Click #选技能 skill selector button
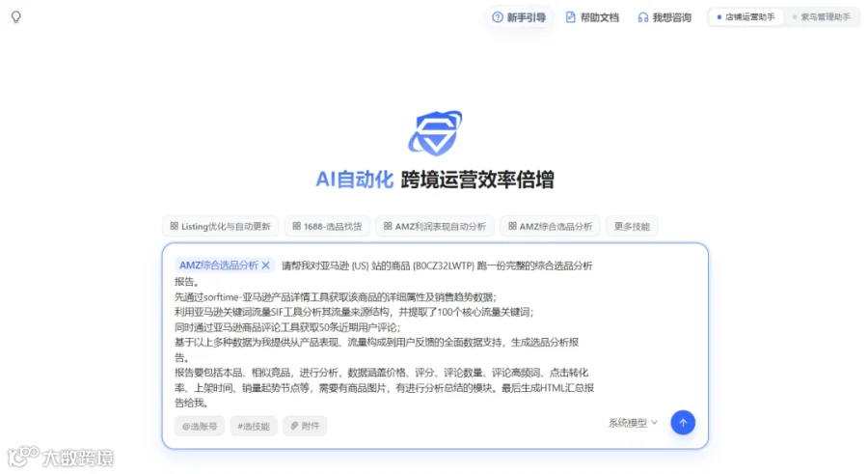This screenshot has height=474, width=868. (x=254, y=426)
